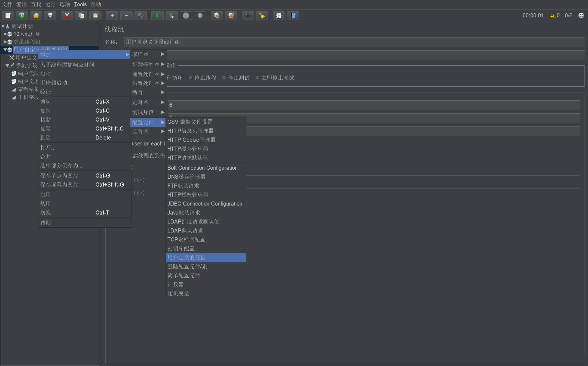The image size is (588, 366).
Task: Choose the 立即停止测试 radio option
Action: (257, 78)
